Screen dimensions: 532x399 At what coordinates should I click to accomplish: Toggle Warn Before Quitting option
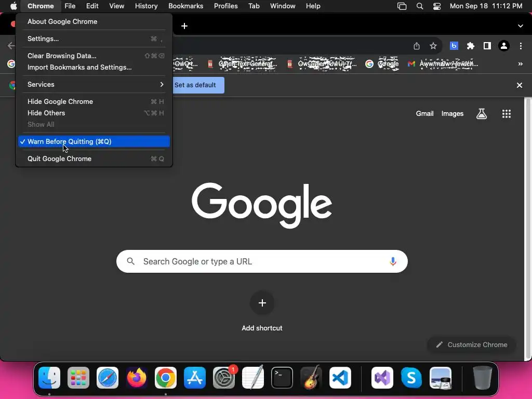pos(94,141)
